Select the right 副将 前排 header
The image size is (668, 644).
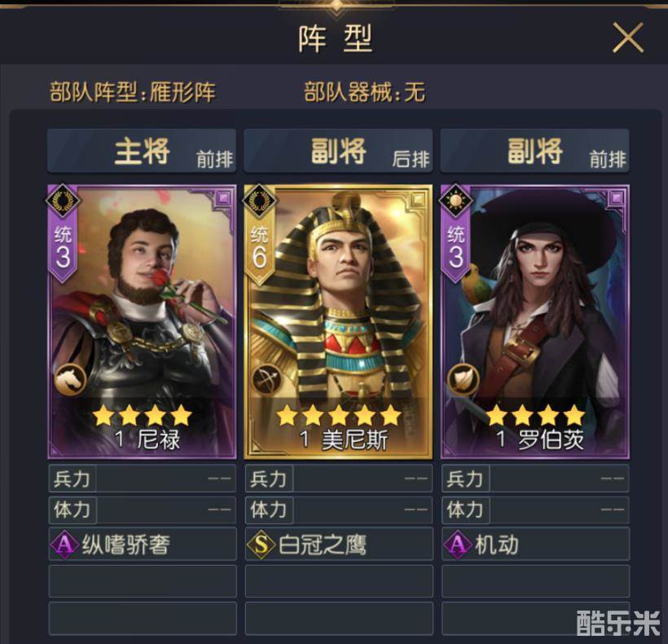534,151
